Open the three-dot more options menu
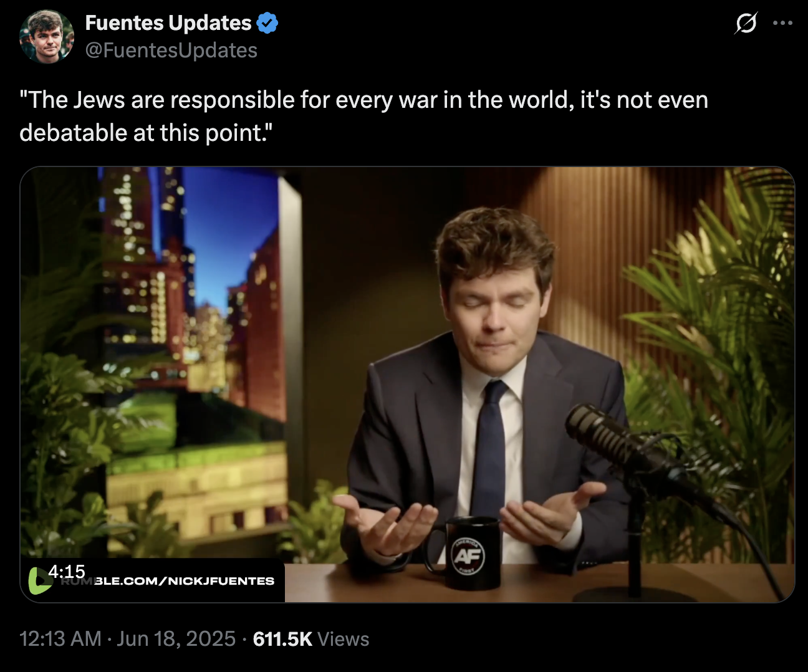The height and width of the screenshot is (672, 808). pyautogui.click(x=782, y=23)
